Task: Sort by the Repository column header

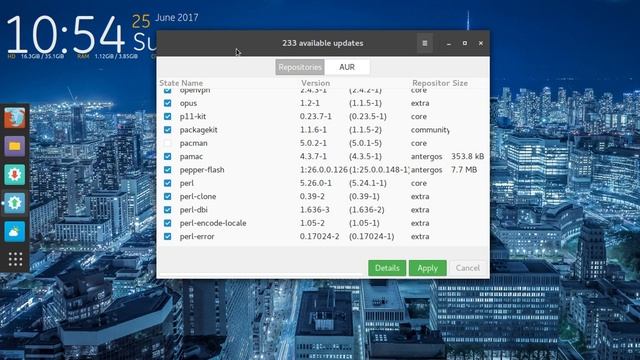Action: (x=431, y=83)
